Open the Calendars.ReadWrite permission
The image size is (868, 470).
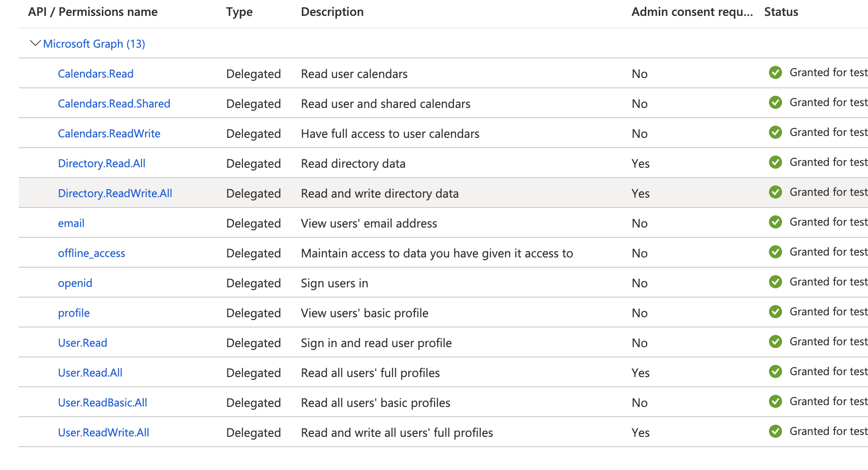pos(109,134)
